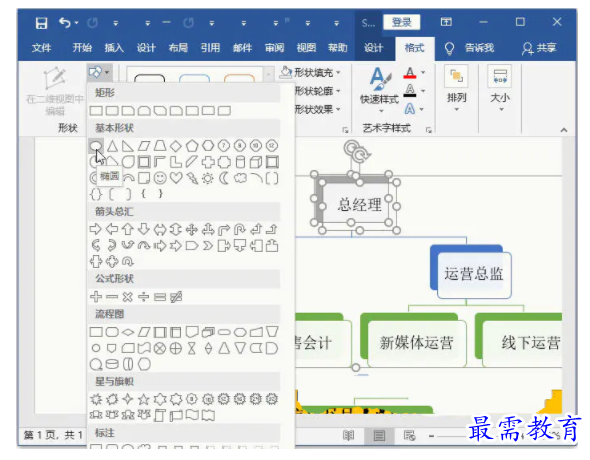Click the 新媒体运营 SmartArt box

click(416, 343)
